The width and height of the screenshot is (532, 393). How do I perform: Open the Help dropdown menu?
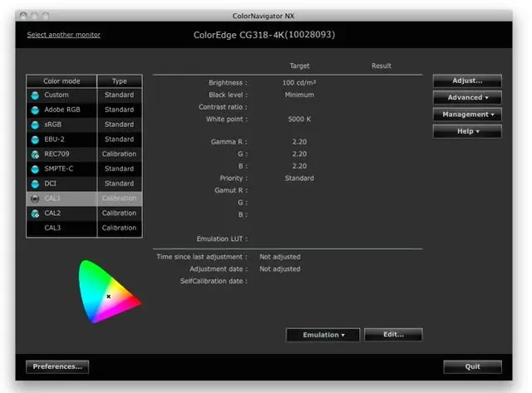pos(467,131)
